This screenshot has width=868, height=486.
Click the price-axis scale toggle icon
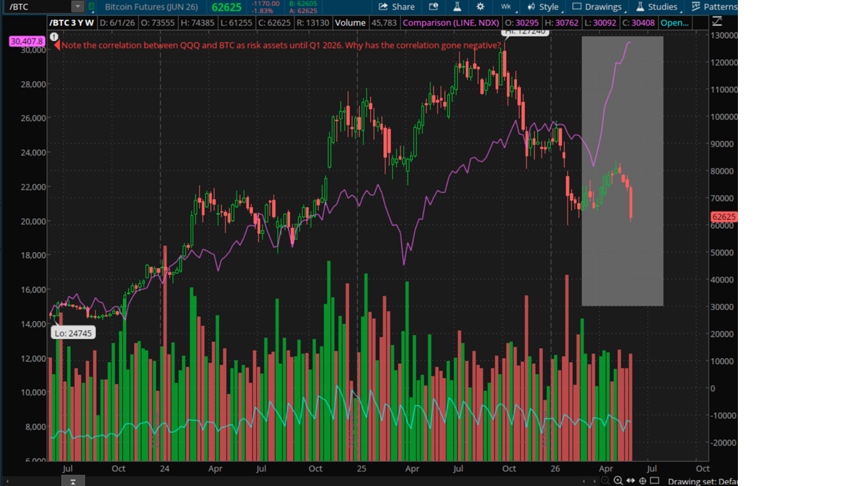pos(717,22)
